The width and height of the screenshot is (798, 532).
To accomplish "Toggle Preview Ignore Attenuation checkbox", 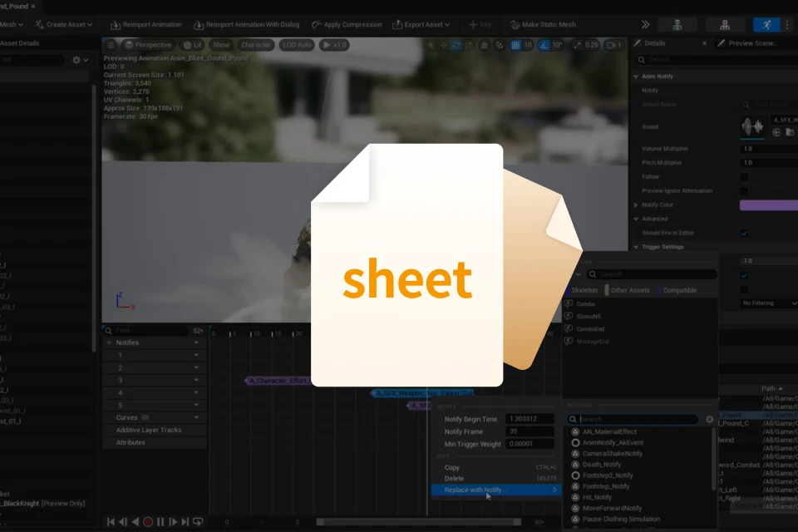I will pyautogui.click(x=744, y=191).
